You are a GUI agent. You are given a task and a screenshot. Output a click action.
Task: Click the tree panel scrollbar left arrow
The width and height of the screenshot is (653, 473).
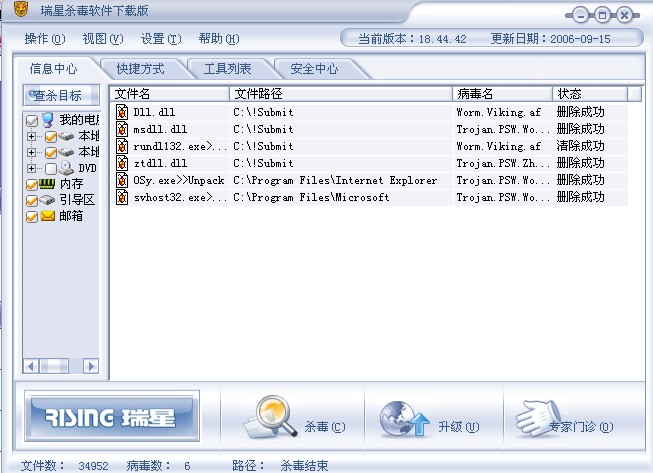pos(30,366)
